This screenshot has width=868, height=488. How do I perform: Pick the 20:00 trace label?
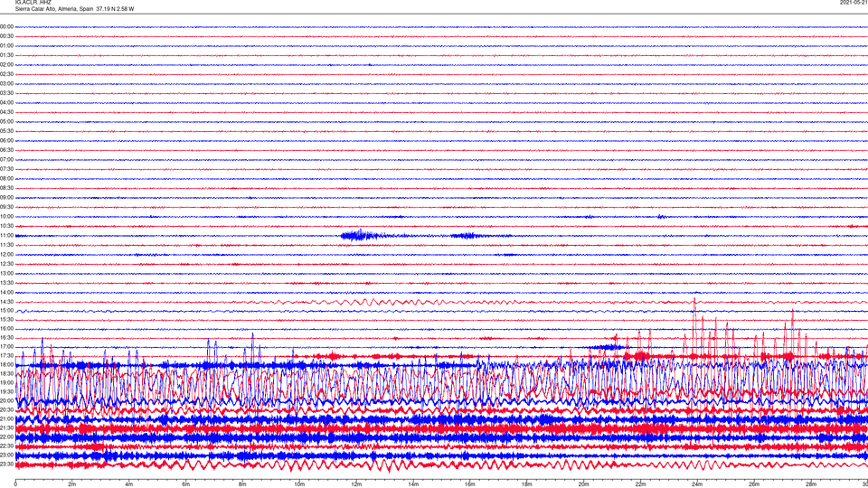(x=6, y=400)
